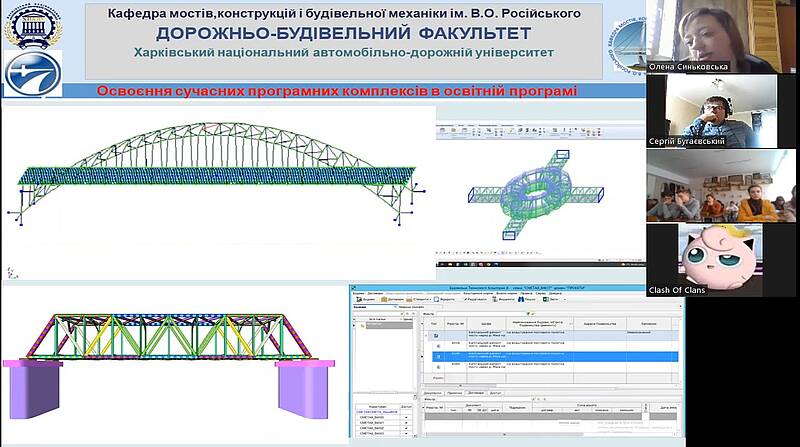This screenshot has width=800, height=447.
Task: Select Олена Синьковська's video tile
Action: click(720, 36)
